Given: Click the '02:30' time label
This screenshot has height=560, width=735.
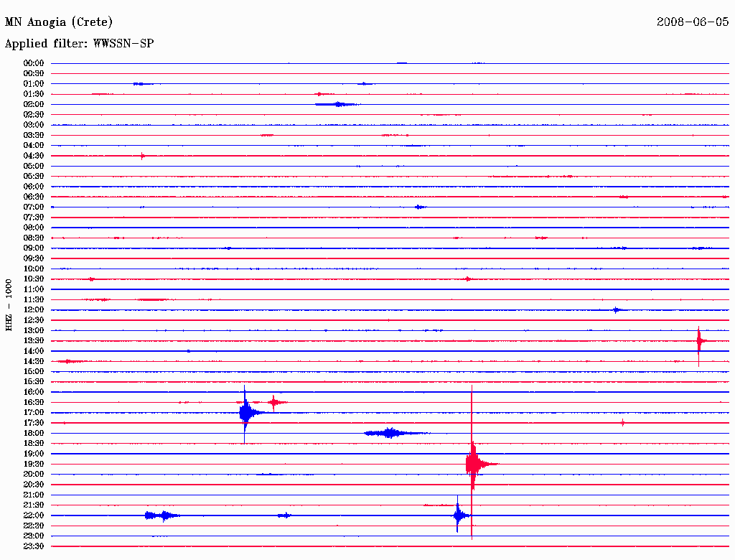Looking at the screenshot, I should point(34,114).
